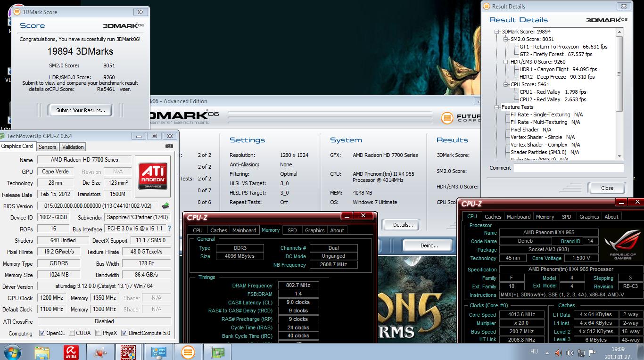Toggle the OpenCL checkbox
644x360 pixels.
point(42,333)
